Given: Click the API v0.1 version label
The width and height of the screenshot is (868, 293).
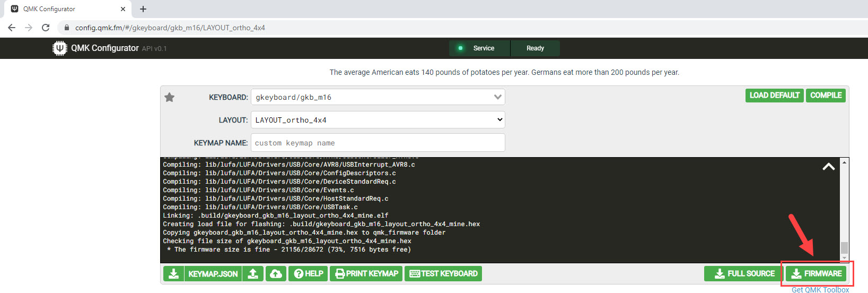Looking at the screenshot, I should point(154,49).
